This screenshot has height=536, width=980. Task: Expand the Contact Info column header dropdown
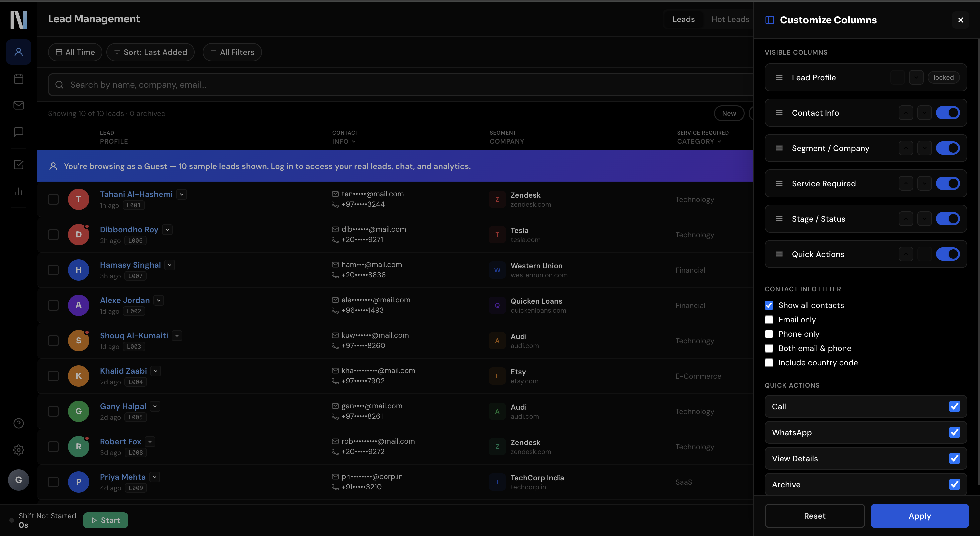pos(353,142)
